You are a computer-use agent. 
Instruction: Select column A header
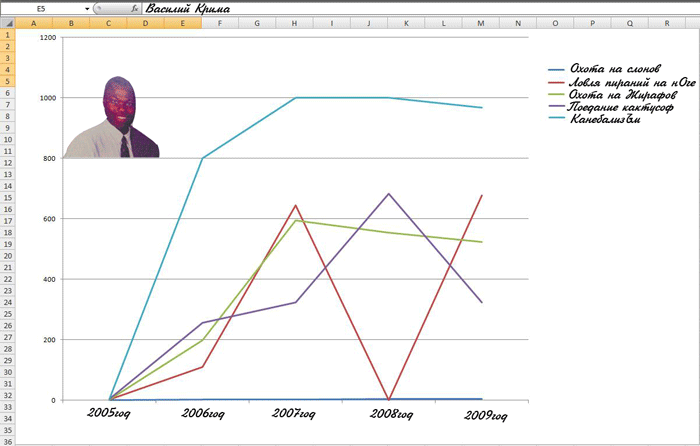pos(34,23)
